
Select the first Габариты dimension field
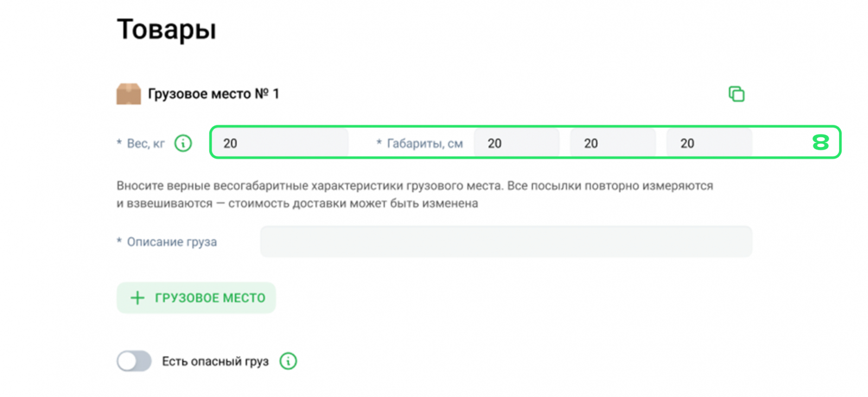pyautogui.click(x=516, y=143)
